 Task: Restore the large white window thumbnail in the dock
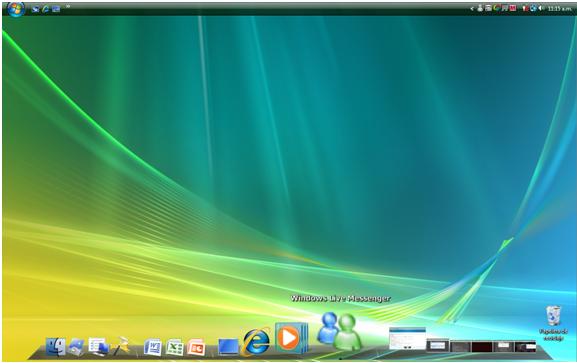tap(407, 338)
